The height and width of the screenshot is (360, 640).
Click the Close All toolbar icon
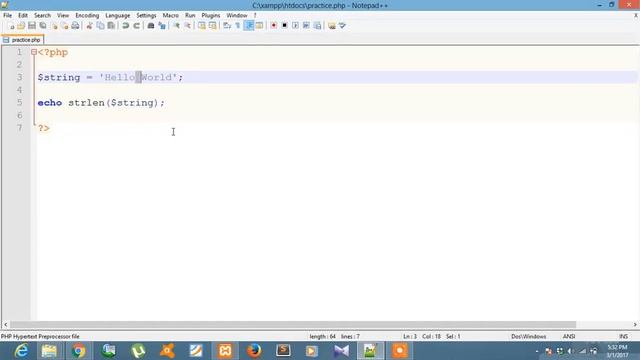[64, 26]
